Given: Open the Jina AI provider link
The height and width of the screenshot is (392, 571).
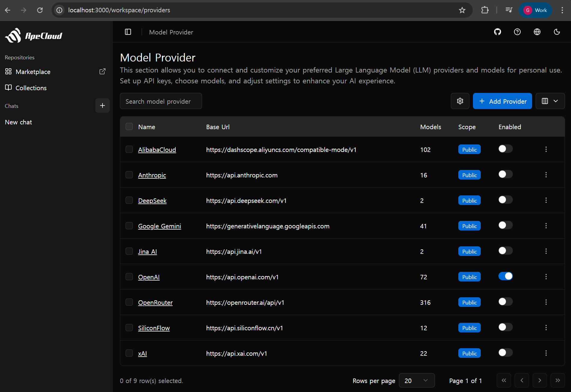Looking at the screenshot, I should 147,251.
